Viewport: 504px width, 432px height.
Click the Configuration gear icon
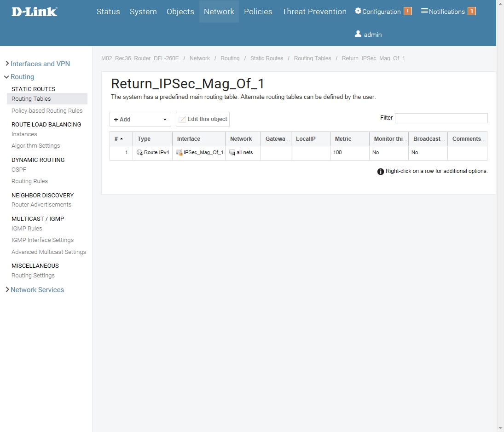(358, 11)
